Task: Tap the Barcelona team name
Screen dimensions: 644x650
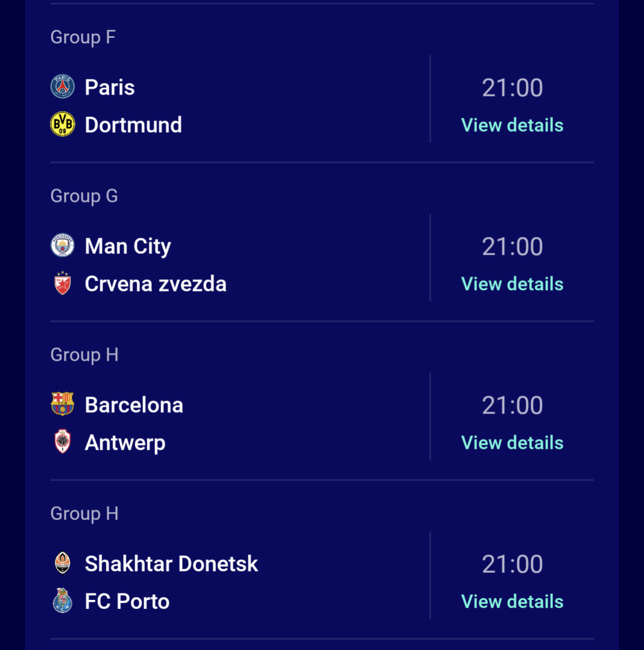Action: [x=134, y=405]
